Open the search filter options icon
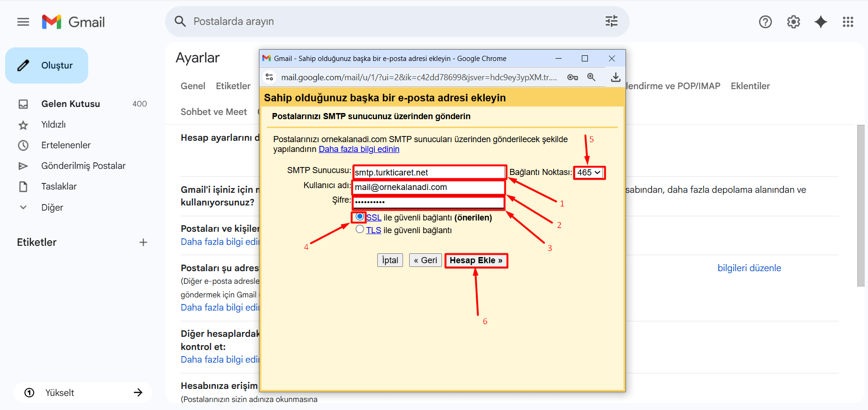This screenshot has width=868, height=410. (x=611, y=21)
